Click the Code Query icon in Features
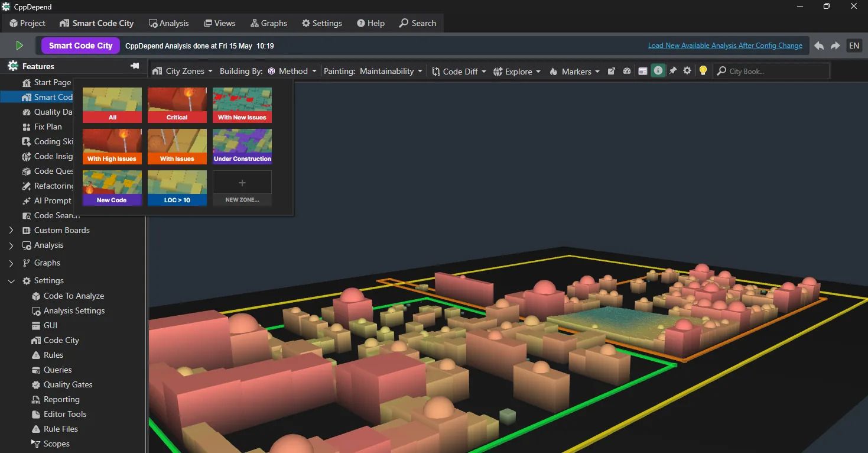Viewport: 868px width, 453px height. click(26, 171)
